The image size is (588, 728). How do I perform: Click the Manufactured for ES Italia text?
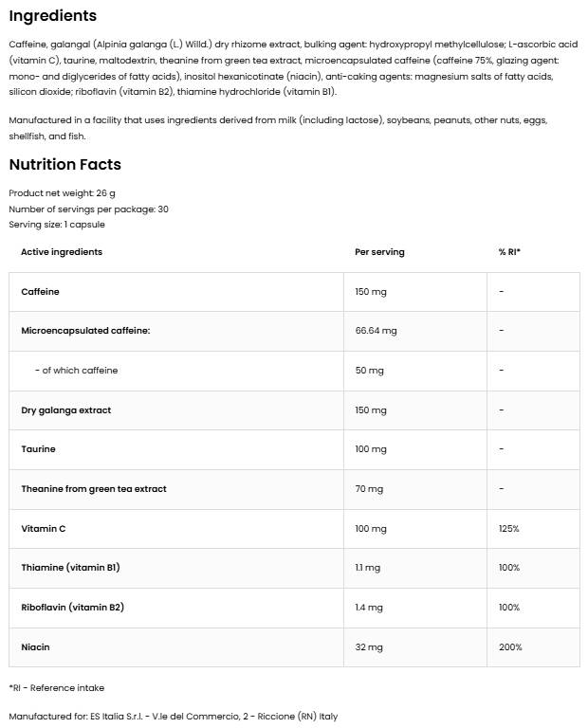(x=174, y=717)
